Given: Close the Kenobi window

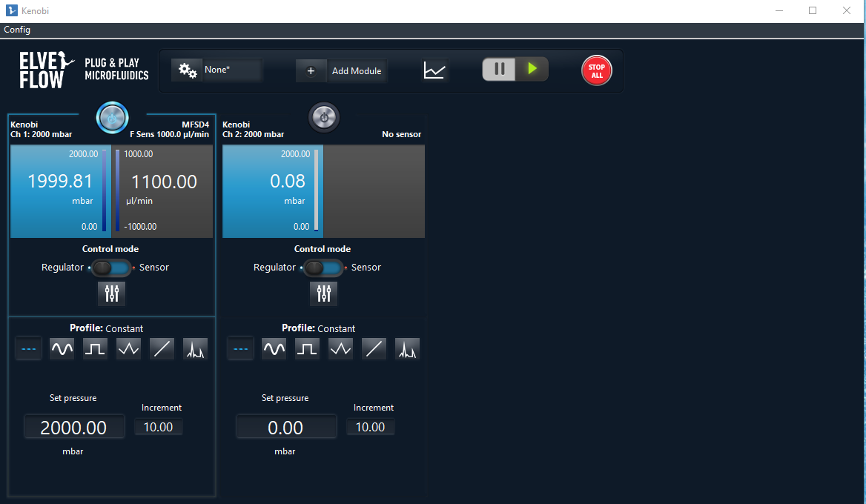Looking at the screenshot, I should [847, 10].
